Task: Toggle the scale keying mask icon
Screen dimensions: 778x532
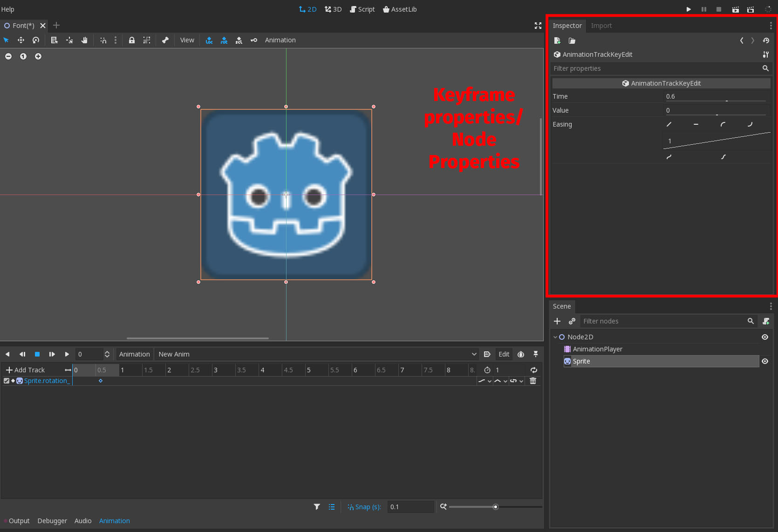Action: pyautogui.click(x=239, y=40)
